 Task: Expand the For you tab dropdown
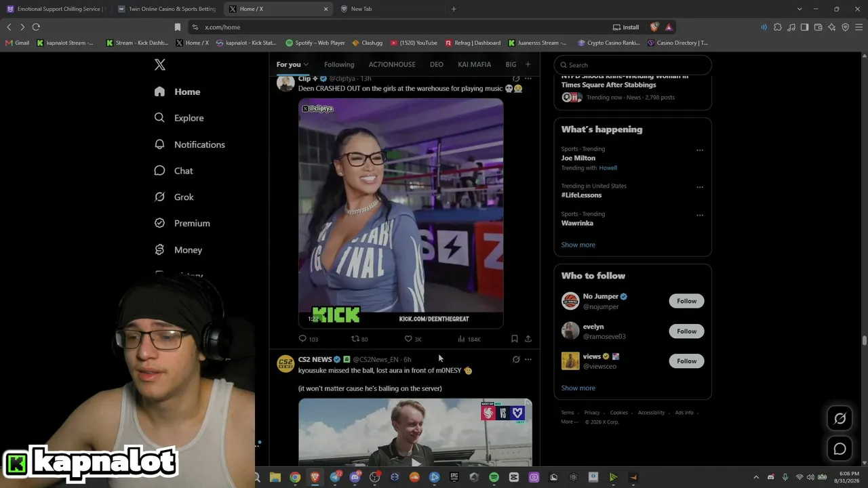(306, 64)
